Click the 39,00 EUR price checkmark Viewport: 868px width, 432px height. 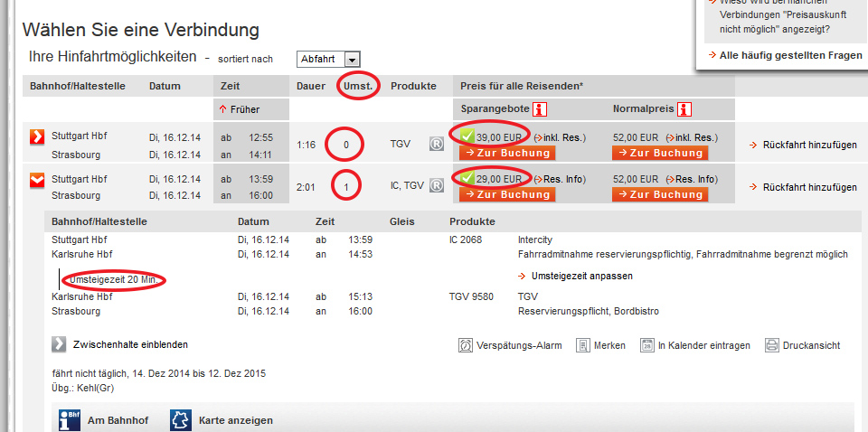tap(467, 136)
